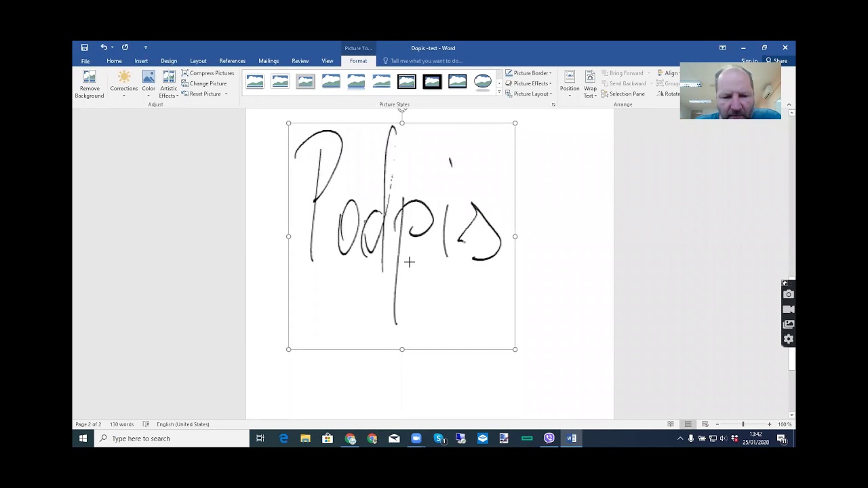Open Task View from taskbar
Screen dimensions: 868x488
260,439
